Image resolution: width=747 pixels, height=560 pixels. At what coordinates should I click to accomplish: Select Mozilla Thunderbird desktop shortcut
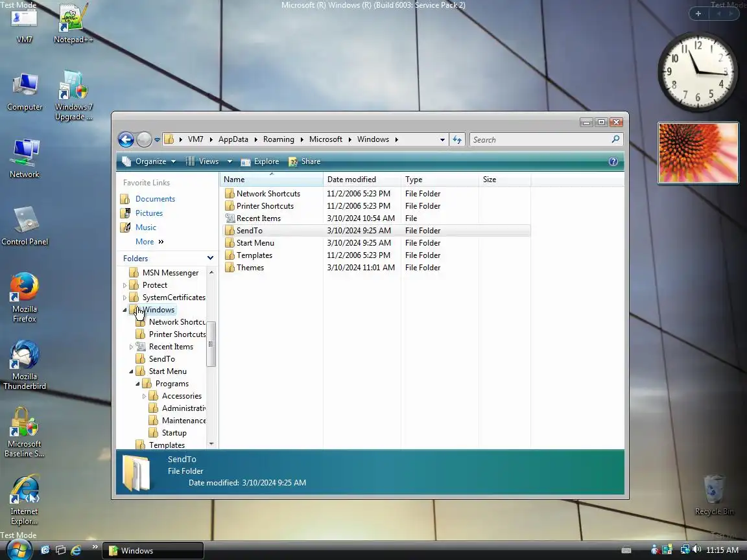pyautogui.click(x=24, y=366)
